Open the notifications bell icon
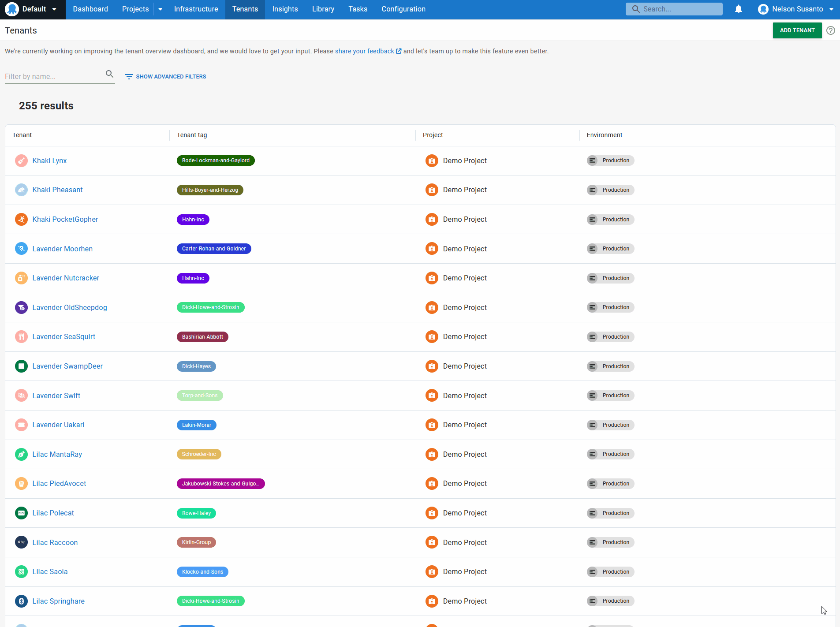Screen dimensions: 840x627 point(739,9)
